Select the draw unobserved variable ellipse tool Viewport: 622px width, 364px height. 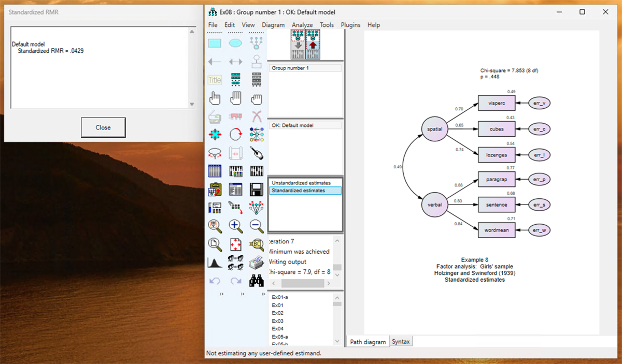(235, 43)
